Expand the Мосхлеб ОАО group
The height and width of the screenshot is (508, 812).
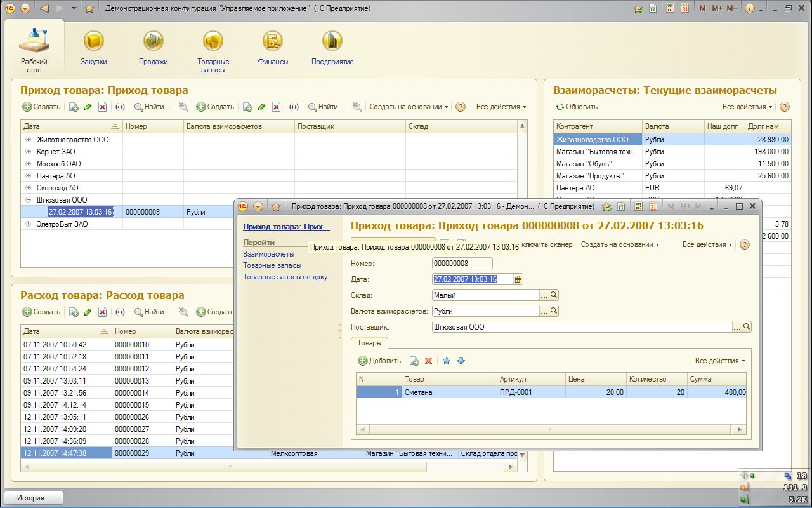tap(28, 163)
